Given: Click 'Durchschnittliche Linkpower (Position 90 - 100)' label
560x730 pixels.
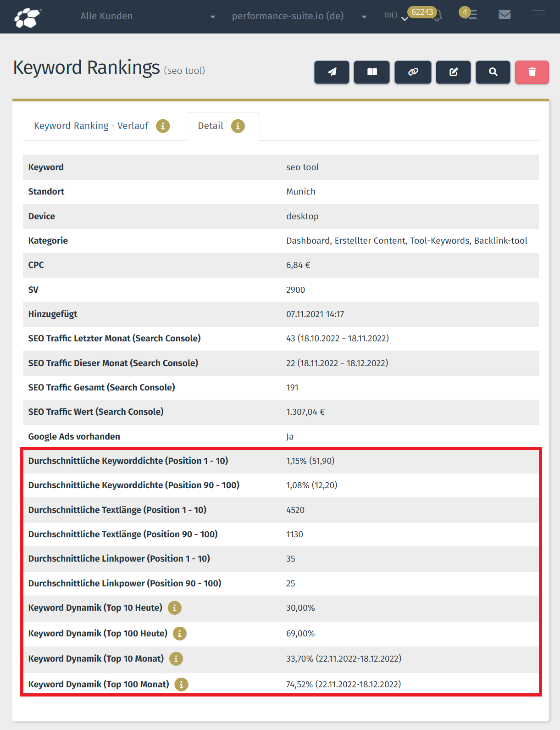Looking at the screenshot, I should (x=125, y=584).
